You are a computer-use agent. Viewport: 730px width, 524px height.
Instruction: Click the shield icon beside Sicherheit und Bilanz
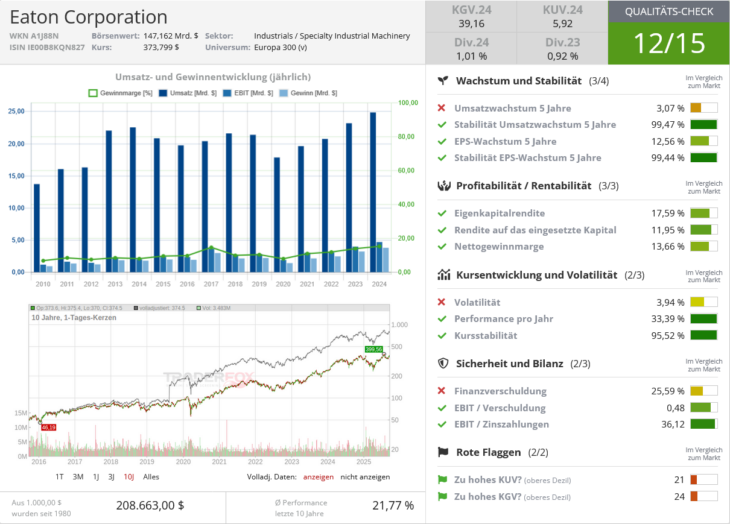443,363
